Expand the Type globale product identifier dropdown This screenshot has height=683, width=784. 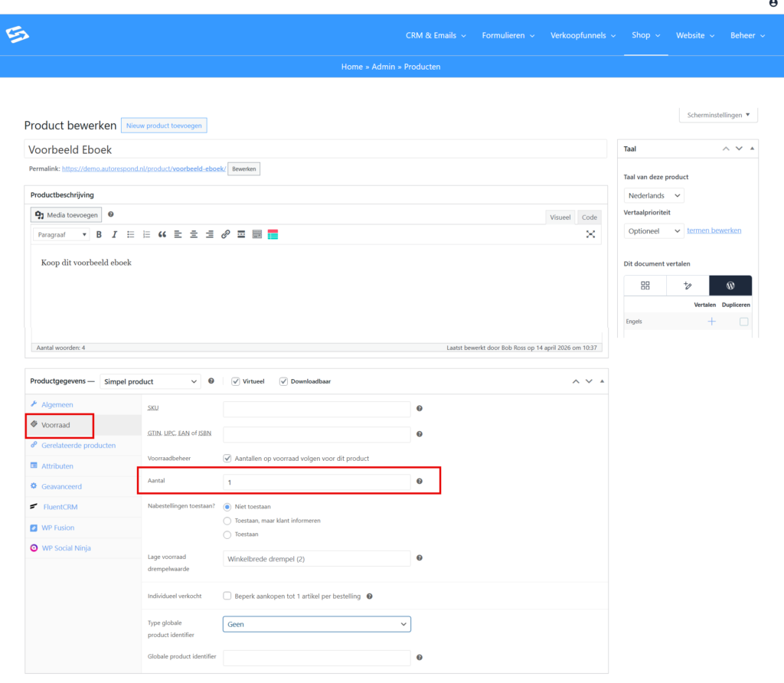click(316, 624)
